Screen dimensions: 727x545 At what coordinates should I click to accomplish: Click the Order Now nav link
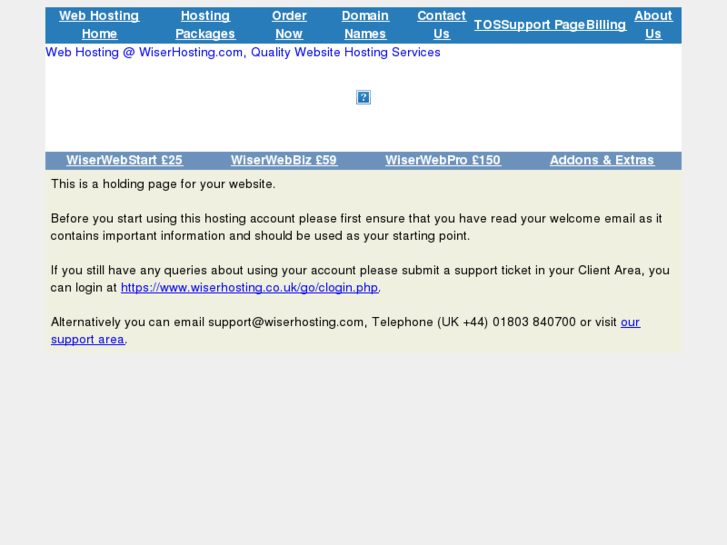[289, 25]
